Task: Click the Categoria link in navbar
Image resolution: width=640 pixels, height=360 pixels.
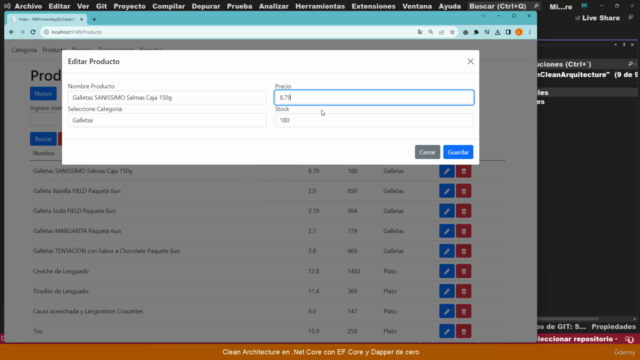Action: 24,50
